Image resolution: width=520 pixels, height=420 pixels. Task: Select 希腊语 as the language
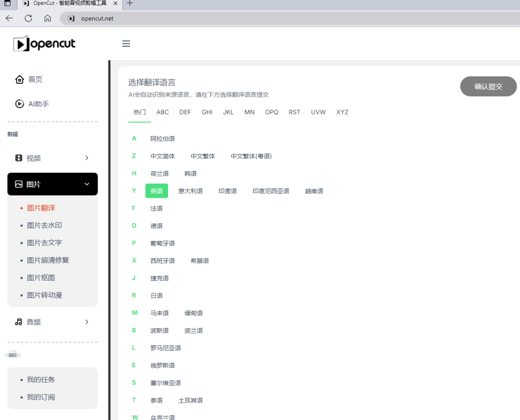pos(200,261)
